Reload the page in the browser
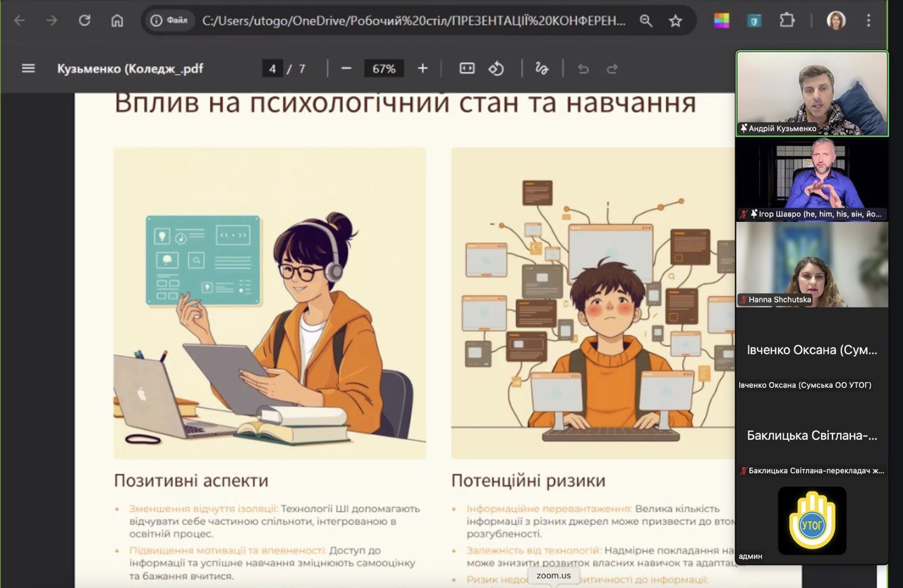The height and width of the screenshot is (588, 903). pyautogui.click(x=85, y=20)
